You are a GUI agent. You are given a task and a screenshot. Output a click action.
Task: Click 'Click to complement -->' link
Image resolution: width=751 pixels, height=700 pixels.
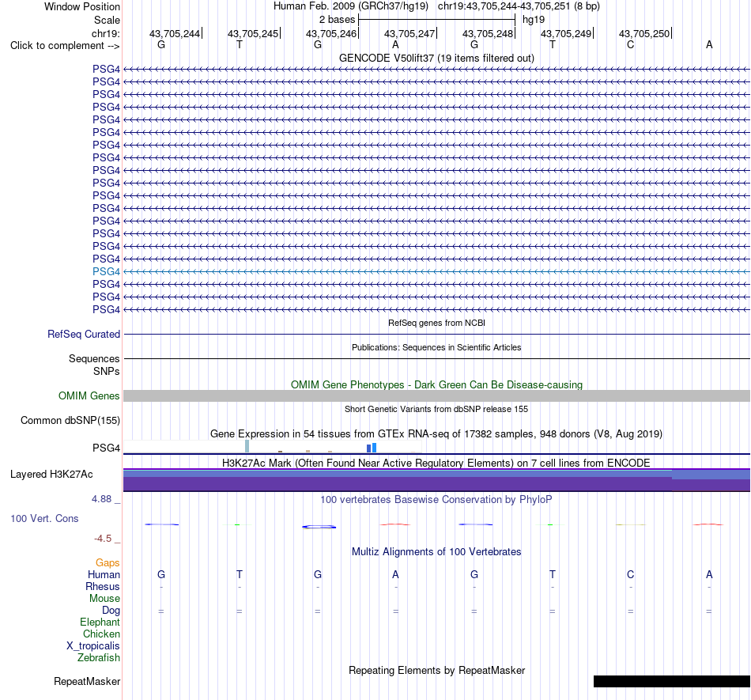coord(65,46)
